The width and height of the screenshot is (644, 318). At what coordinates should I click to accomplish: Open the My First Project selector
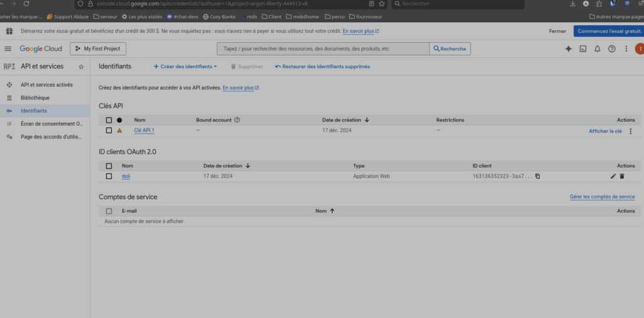tap(97, 48)
